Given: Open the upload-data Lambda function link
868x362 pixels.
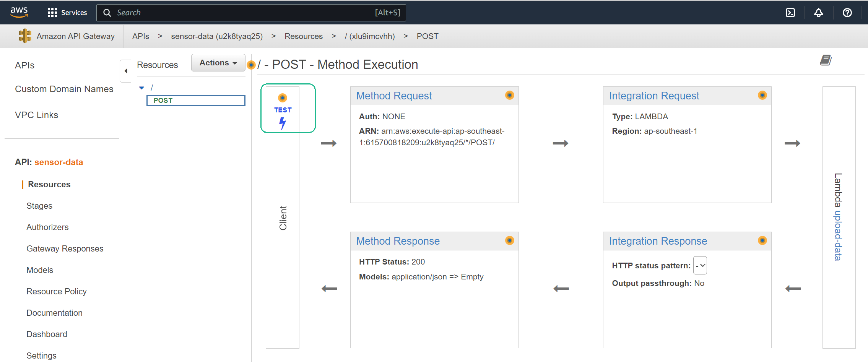Looking at the screenshot, I should click(838, 235).
